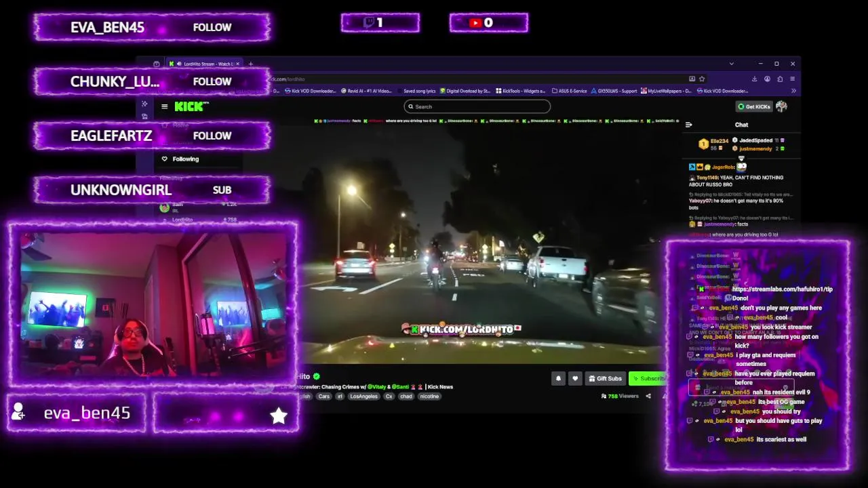Screen dimensions: 868x488
Task: Click the workspaces icon left of tab
Action: point(157,64)
